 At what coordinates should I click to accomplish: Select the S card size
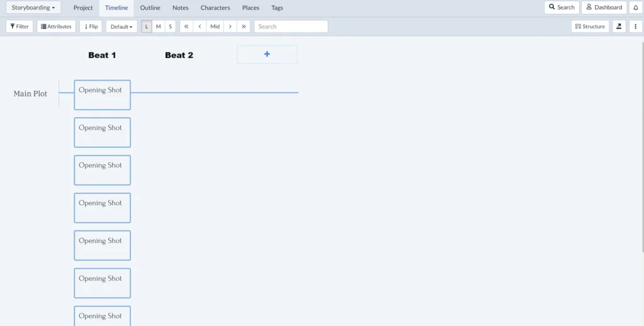[170, 26]
